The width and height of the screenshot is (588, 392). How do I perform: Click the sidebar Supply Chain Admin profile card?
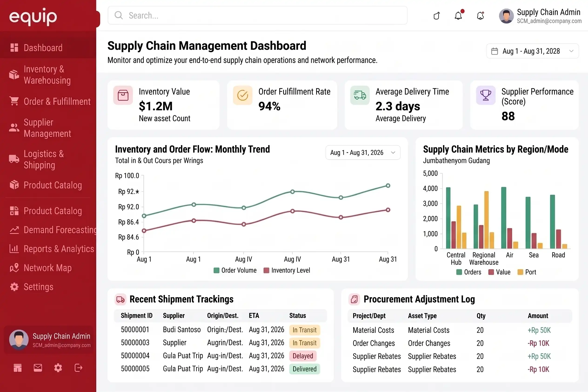click(x=49, y=339)
